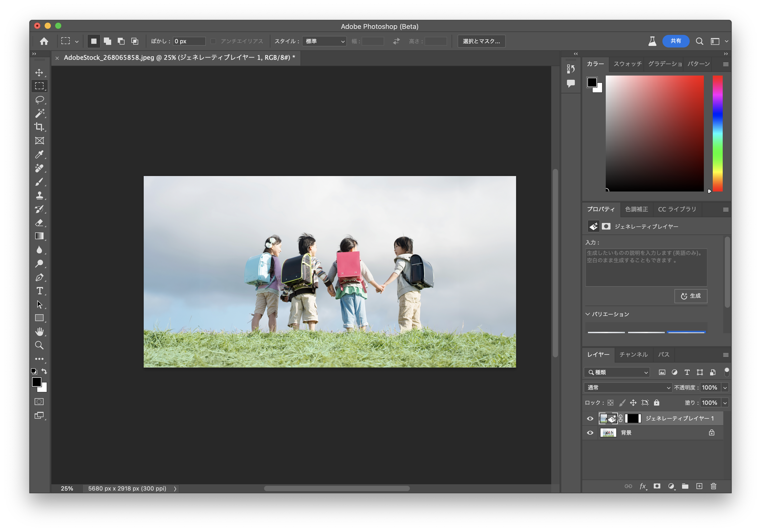Create a new layer with plus icon

(x=699, y=486)
